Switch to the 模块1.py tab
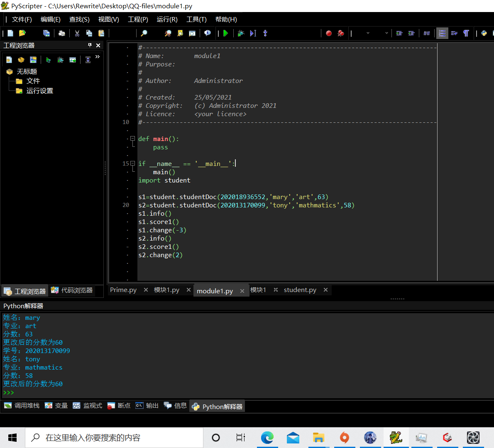This screenshot has height=448, width=494. (166, 290)
